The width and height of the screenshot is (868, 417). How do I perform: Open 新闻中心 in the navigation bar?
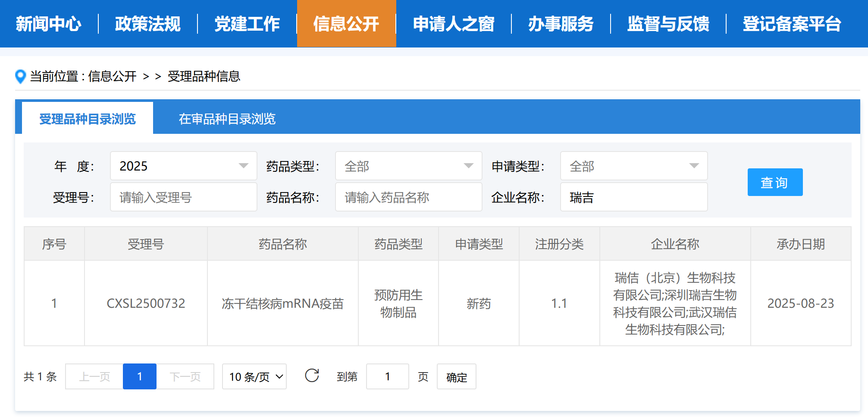[x=49, y=24]
